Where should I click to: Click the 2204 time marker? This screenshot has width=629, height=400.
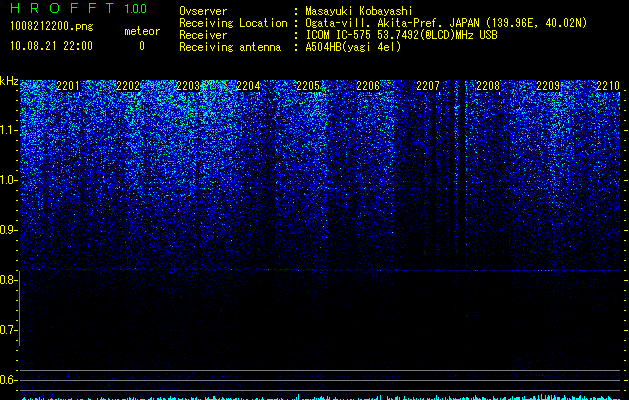coord(248,86)
